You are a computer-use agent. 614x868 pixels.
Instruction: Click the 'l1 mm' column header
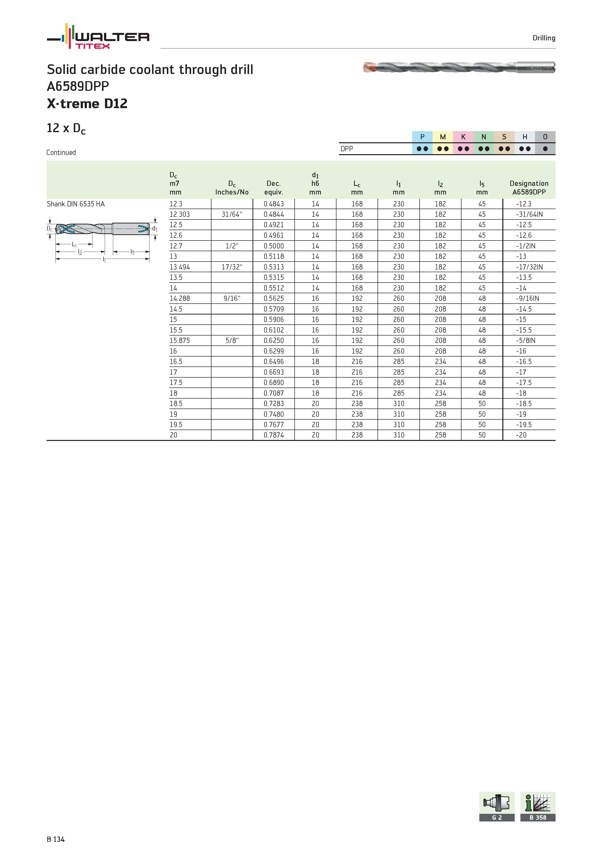pyautogui.click(x=398, y=188)
